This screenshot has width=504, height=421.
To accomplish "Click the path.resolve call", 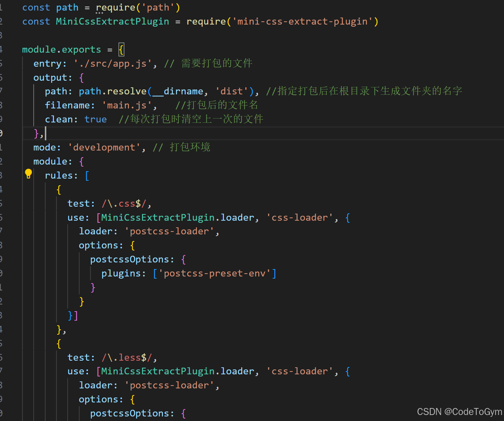I will tap(113, 91).
